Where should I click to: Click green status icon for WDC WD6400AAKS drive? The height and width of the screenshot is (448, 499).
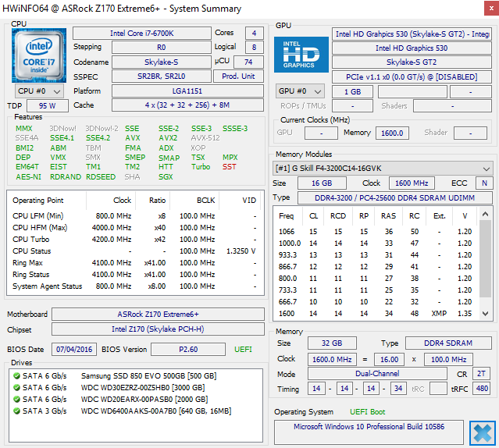tap(16, 411)
